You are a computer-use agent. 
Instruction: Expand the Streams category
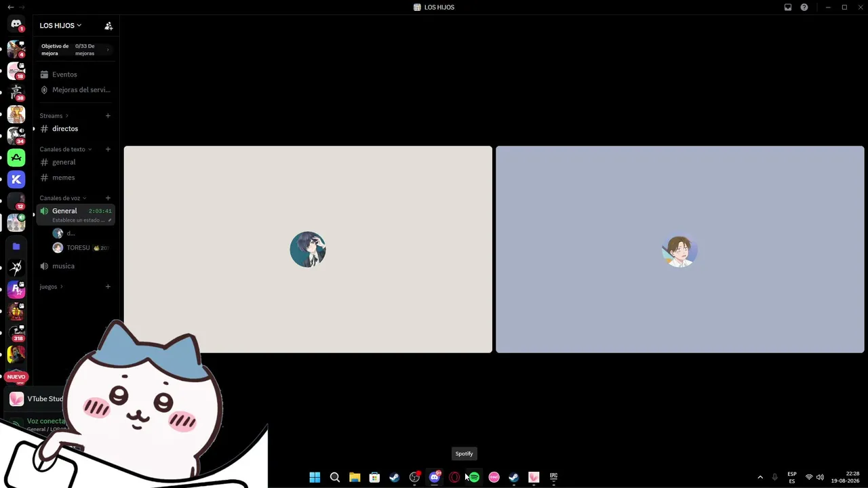pyautogui.click(x=54, y=116)
